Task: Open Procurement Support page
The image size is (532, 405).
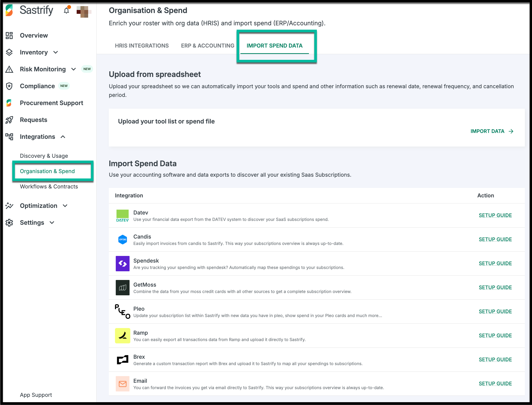Action: tap(52, 103)
